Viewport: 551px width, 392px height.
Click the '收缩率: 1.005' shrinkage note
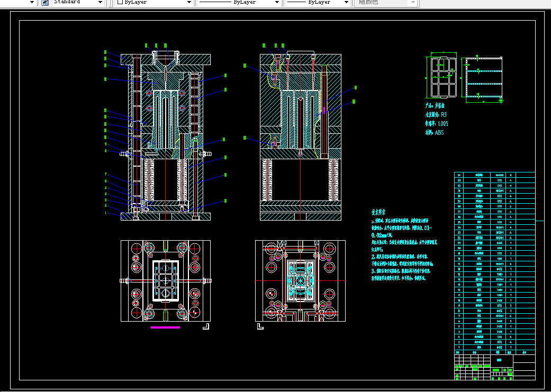click(437, 123)
